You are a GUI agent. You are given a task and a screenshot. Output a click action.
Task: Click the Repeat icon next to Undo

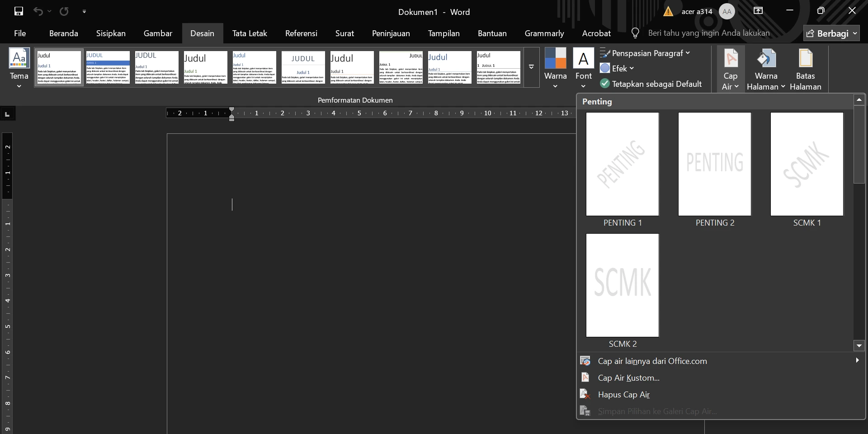point(64,11)
